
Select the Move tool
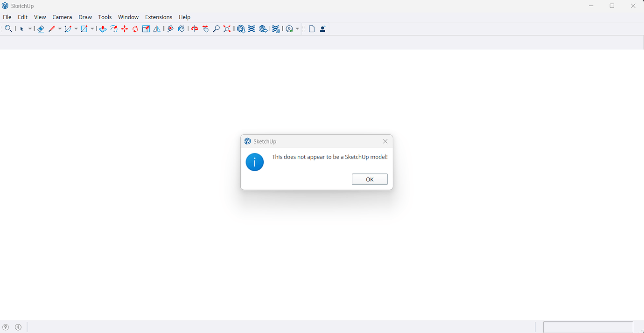[124, 28]
